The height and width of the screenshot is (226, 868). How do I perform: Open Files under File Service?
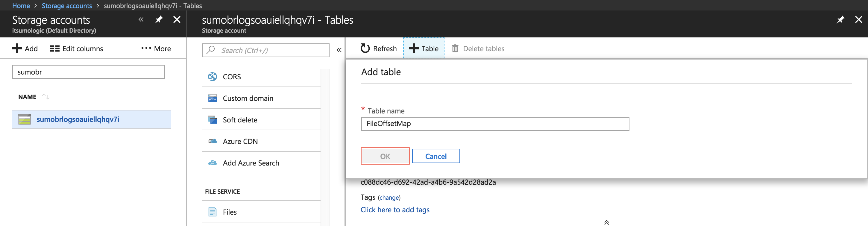tap(230, 212)
